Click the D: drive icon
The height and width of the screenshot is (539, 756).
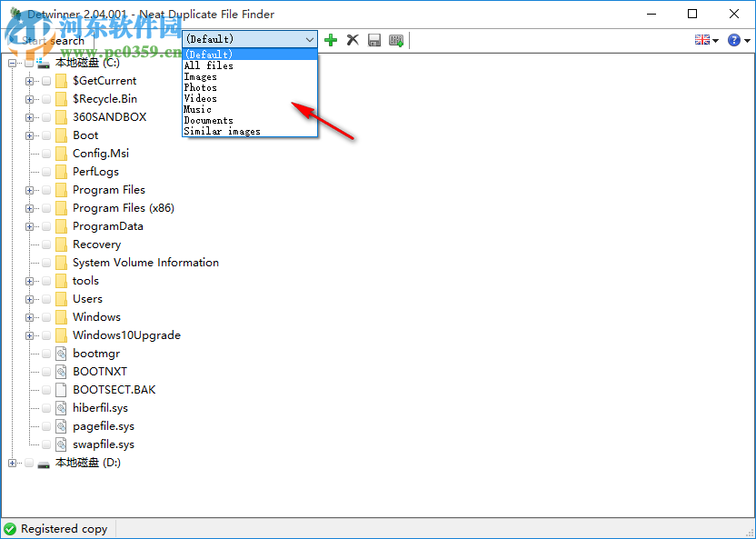[44, 464]
